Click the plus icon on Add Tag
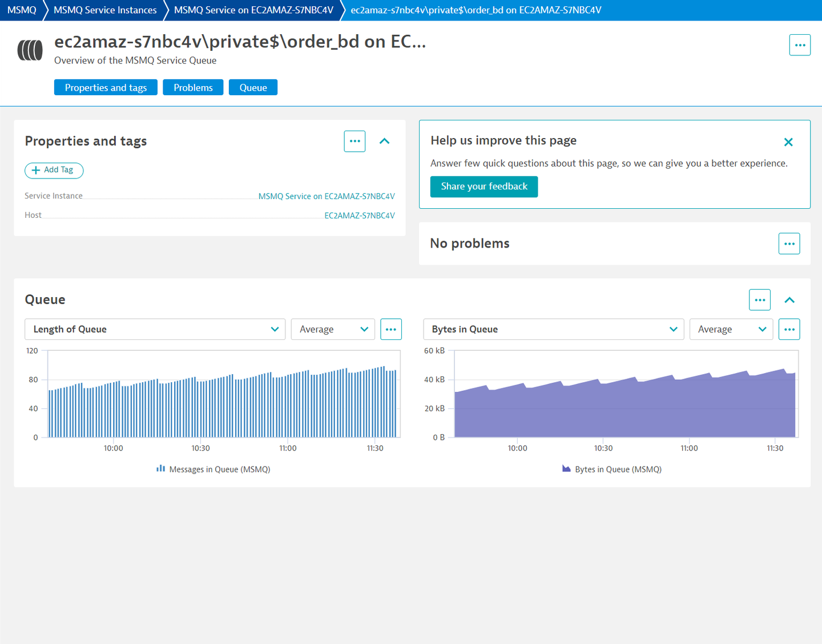The height and width of the screenshot is (644, 822). tap(37, 170)
